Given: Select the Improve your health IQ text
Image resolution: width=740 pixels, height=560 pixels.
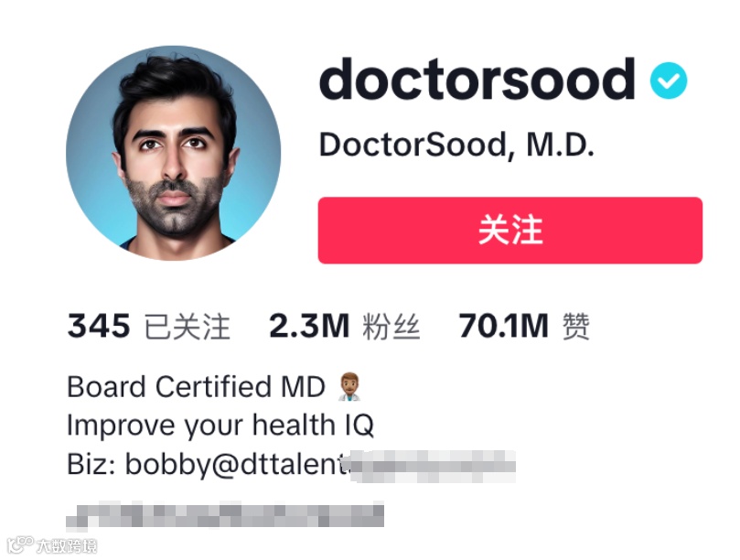Looking at the screenshot, I should [220, 425].
